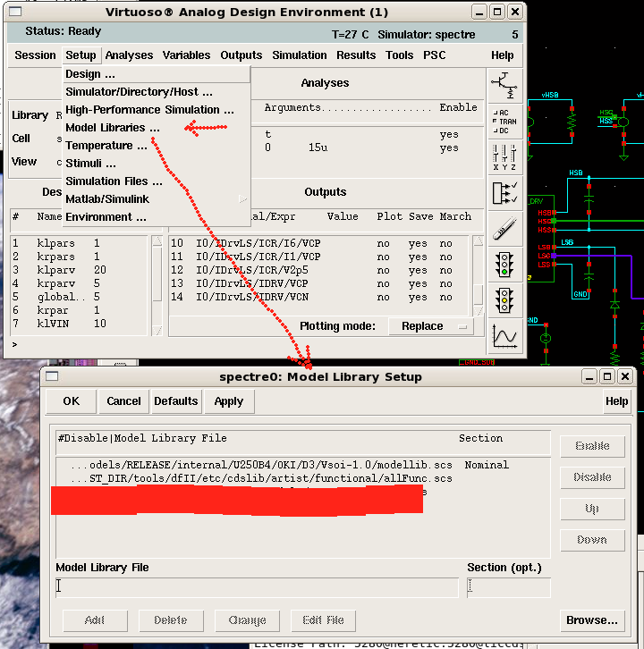The width and height of the screenshot is (644, 649).
Task: Click the AC TRAN DC analyses icon
Action: [x=504, y=122]
